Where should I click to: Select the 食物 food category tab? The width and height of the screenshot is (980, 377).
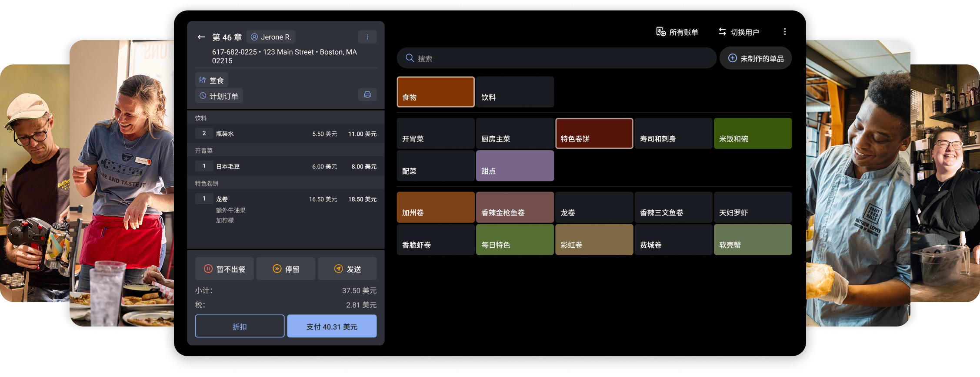pos(436,92)
